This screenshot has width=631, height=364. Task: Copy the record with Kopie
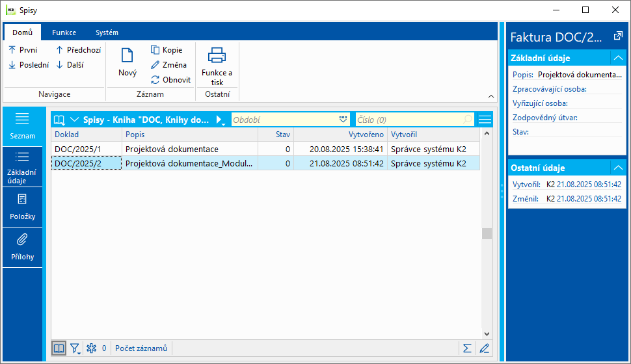167,50
